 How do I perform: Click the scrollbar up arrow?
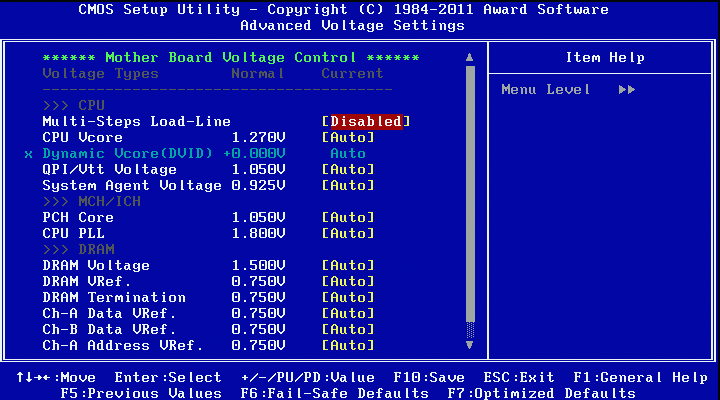coord(470,58)
